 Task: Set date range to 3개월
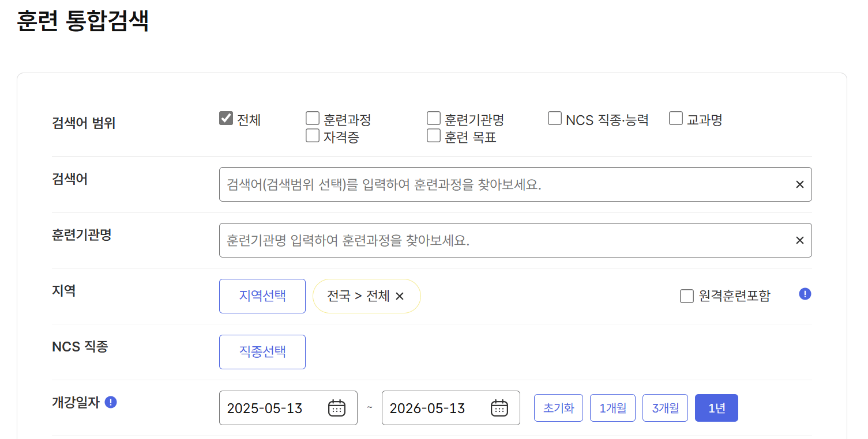coord(665,407)
